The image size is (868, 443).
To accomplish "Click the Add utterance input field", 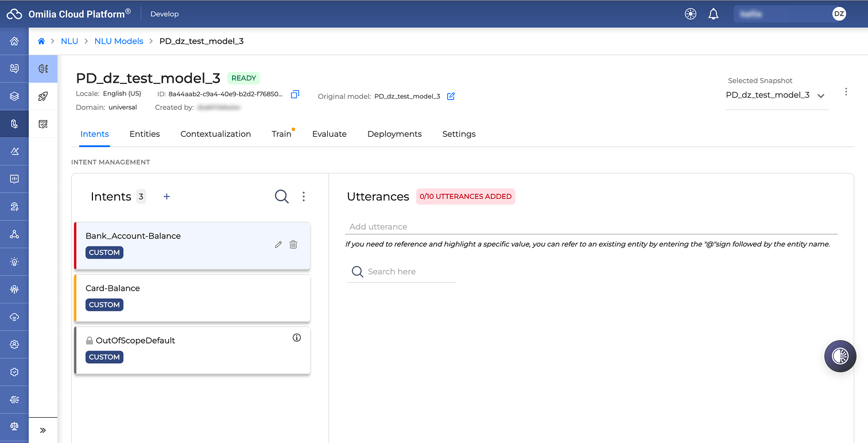I will click(x=591, y=227).
